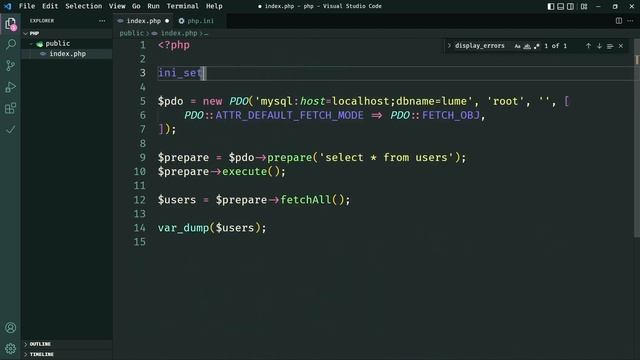Go to previous match in find widget
The height and width of the screenshot is (360, 640).
tap(588, 46)
